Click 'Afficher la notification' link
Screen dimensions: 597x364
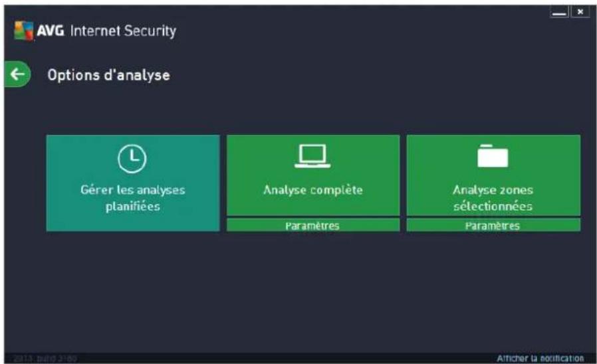(x=540, y=358)
